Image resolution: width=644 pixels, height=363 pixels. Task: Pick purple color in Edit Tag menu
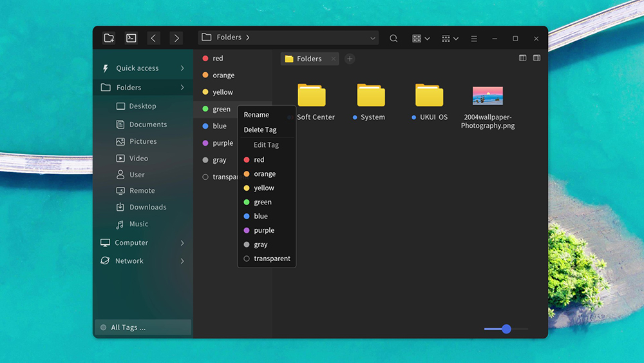(263, 230)
